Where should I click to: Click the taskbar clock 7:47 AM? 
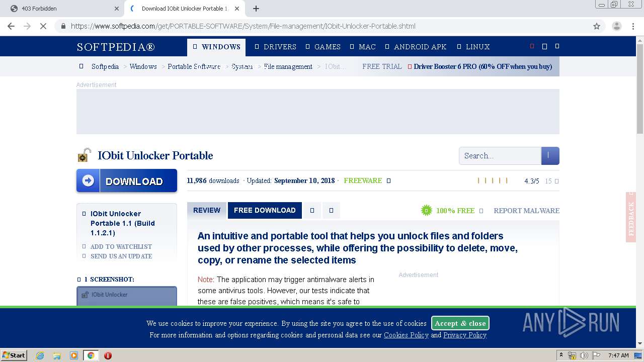(618, 355)
